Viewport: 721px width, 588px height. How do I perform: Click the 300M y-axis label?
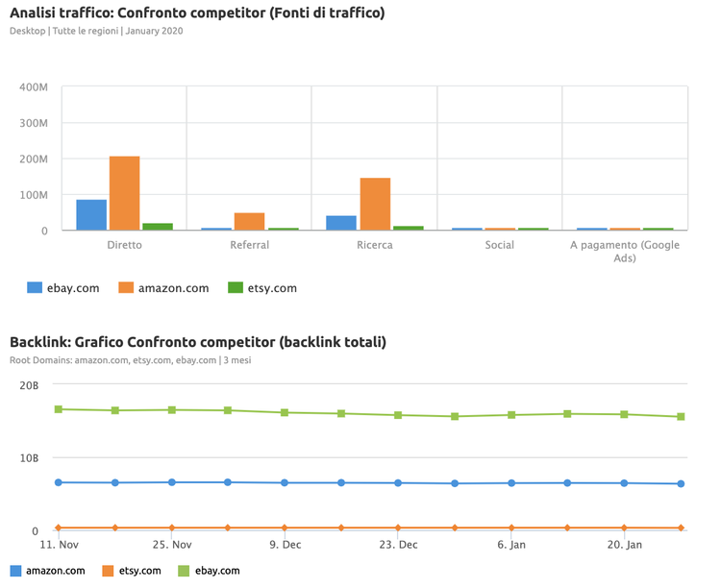tap(34, 123)
